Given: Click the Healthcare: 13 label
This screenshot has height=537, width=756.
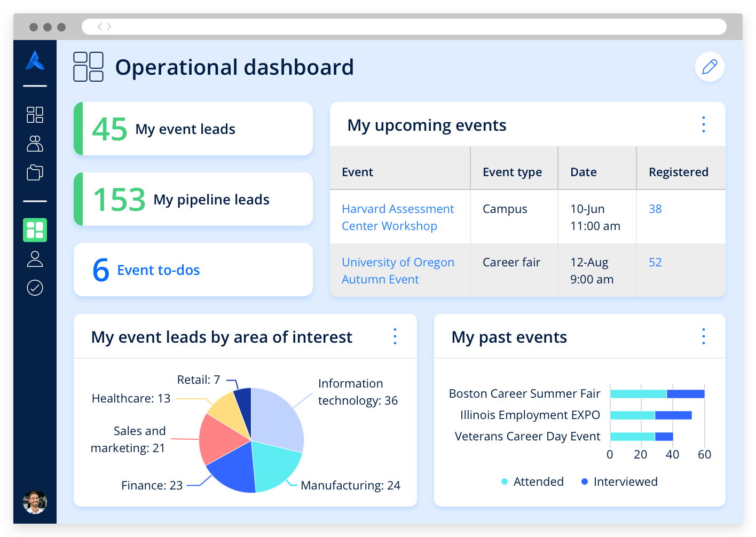Looking at the screenshot, I should pyautogui.click(x=131, y=398).
